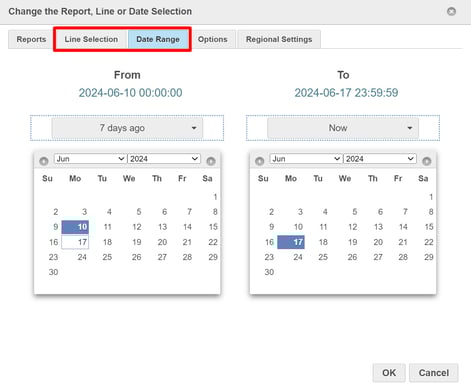Confirm with the OK button
Viewport: 471px width, 390px height.
pyautogui.click(x=389, y=373)
